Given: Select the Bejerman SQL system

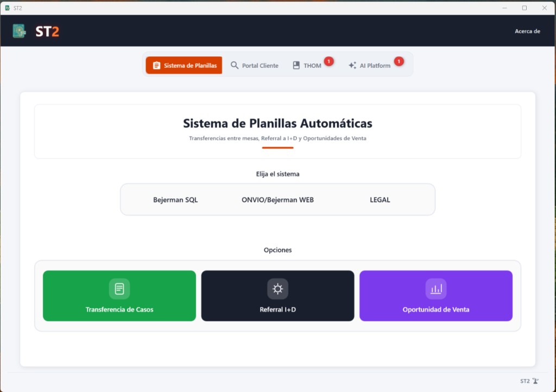Looking at the screenshot, I should coord(175,200).
